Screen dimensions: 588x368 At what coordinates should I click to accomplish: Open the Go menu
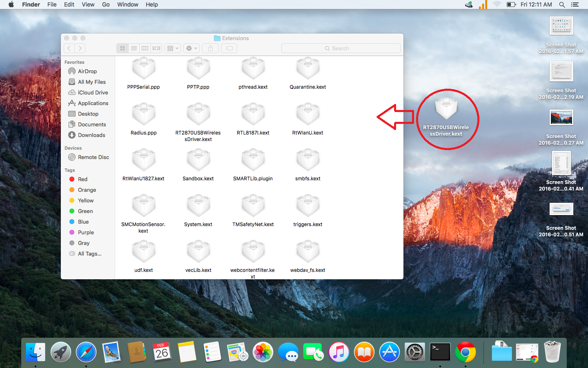[x=106, y=4]
